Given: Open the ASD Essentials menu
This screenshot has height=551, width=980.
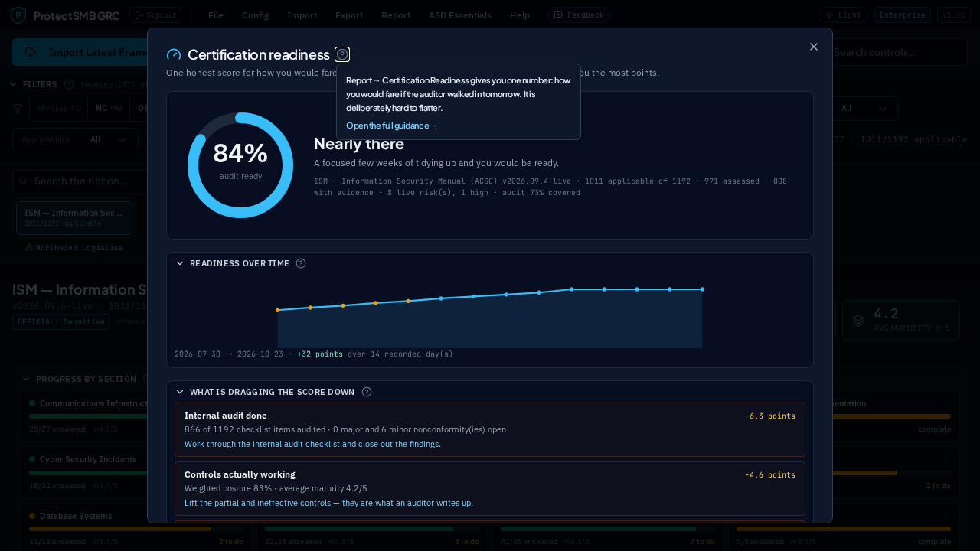Looking at the screenshot, I should 460,15.
